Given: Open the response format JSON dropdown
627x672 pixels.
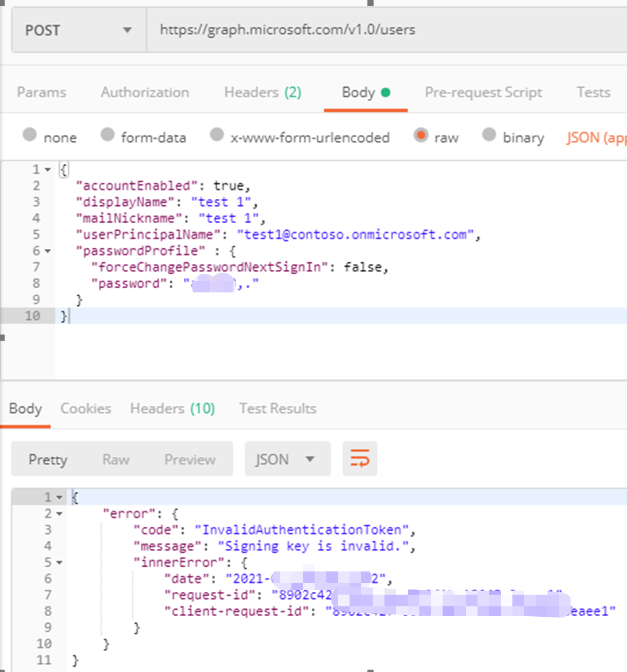Looking at the screenshot, I should 287,460.
